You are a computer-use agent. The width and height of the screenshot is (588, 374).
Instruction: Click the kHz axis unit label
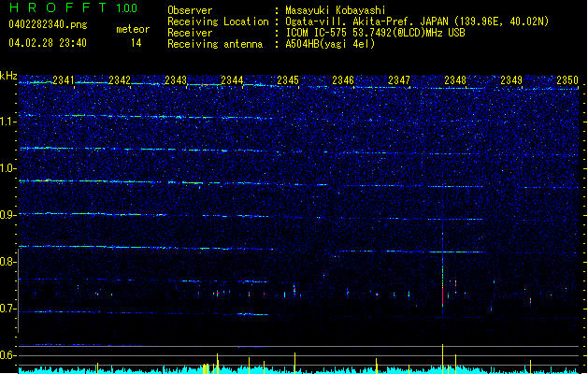(8, 76)
